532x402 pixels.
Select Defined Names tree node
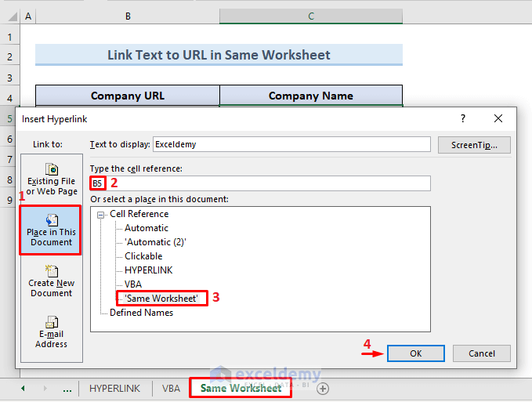141,313
